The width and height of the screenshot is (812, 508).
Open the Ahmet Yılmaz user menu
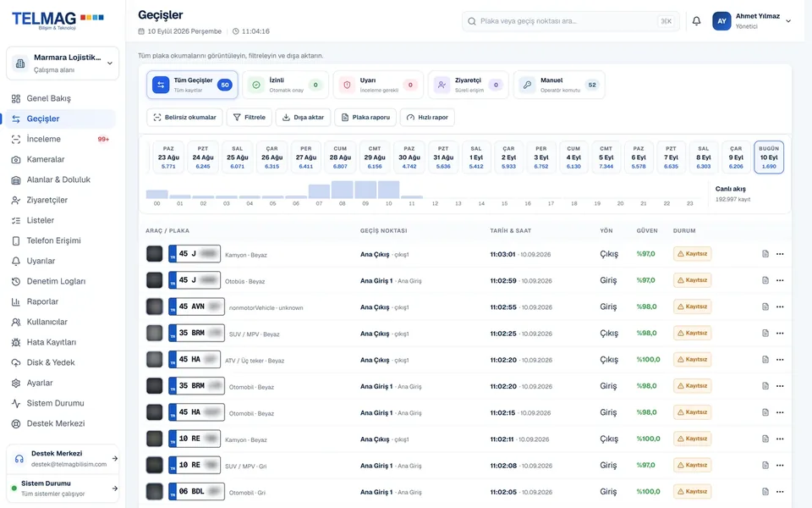coord(752,21)
